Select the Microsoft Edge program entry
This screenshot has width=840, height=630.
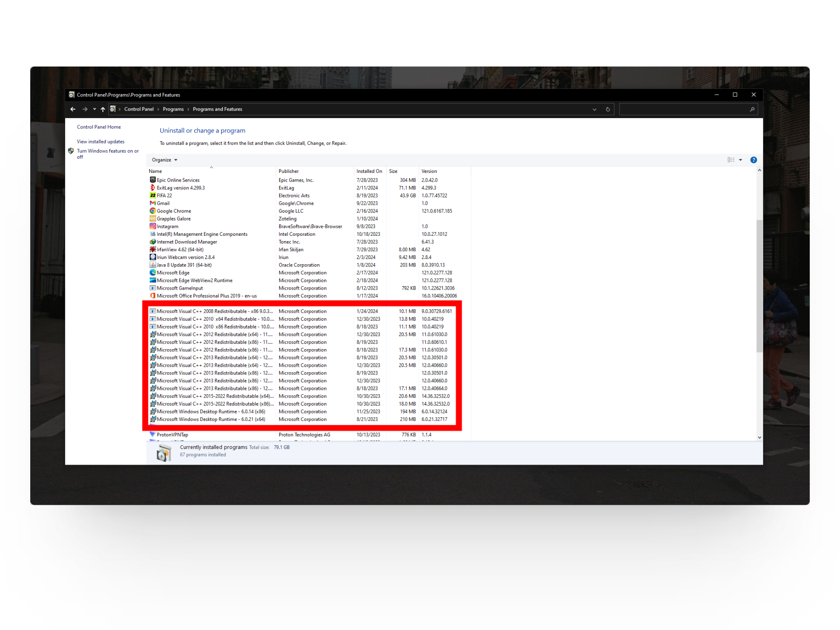[173, 273]
